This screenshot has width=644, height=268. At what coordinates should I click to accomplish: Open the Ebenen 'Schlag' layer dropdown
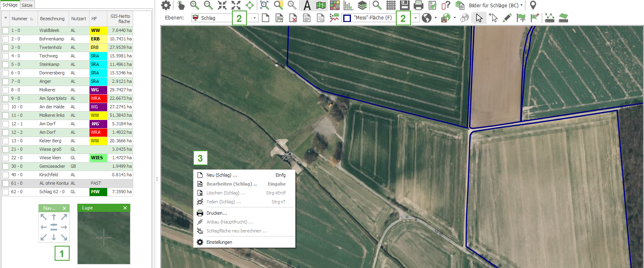click(254, 18)
